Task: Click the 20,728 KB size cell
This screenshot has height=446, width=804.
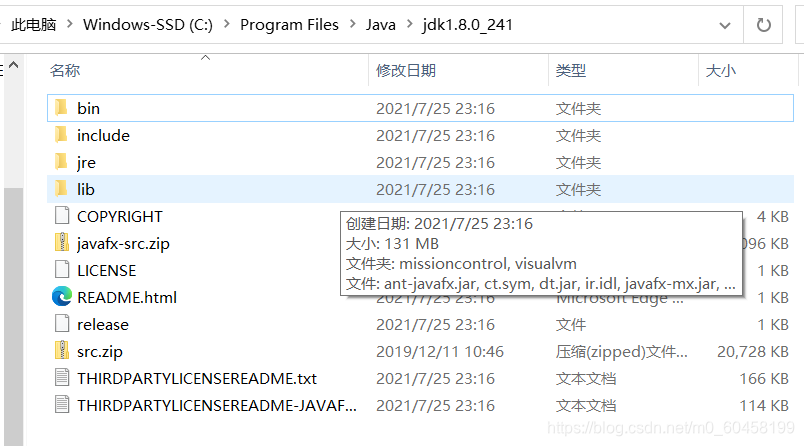Action: tap(753, 352)
